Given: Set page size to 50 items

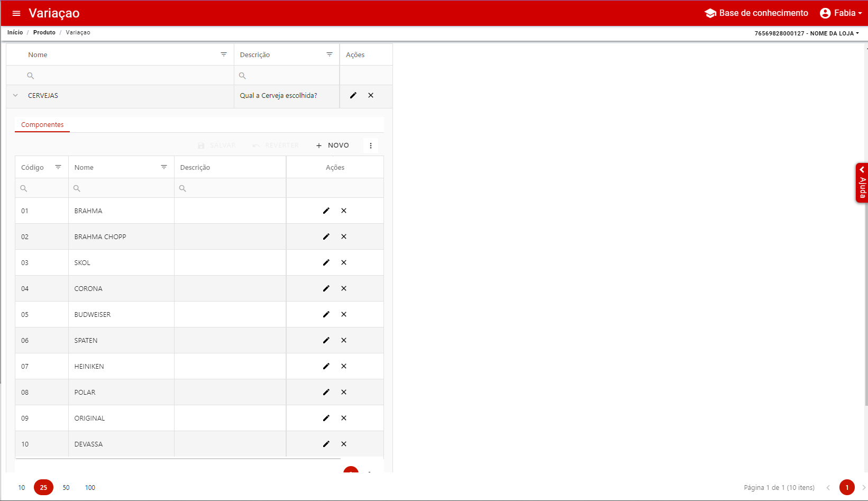Looking at the screenshot, I should (x=66, y=487).
